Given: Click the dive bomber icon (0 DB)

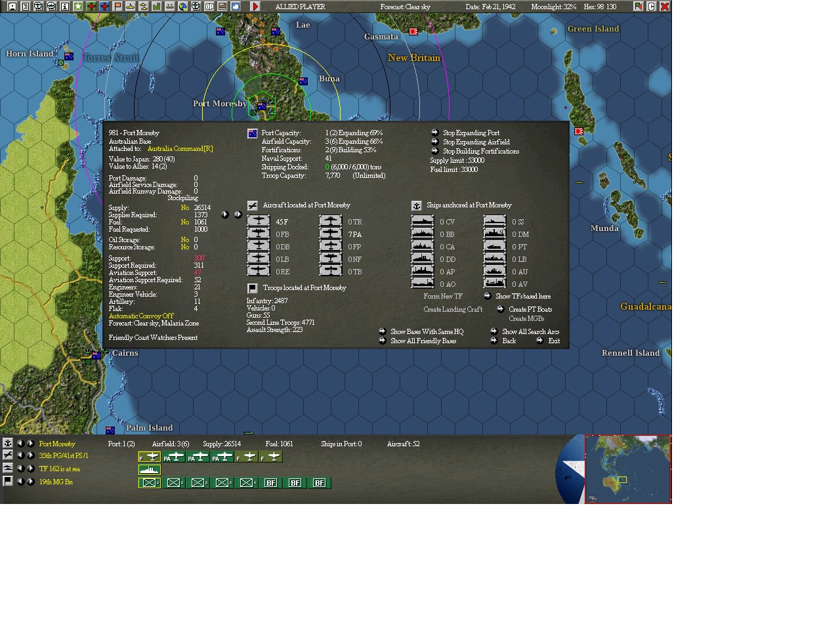Looking at the screenshot, I should pyautogui.click(x=258, y=246).
